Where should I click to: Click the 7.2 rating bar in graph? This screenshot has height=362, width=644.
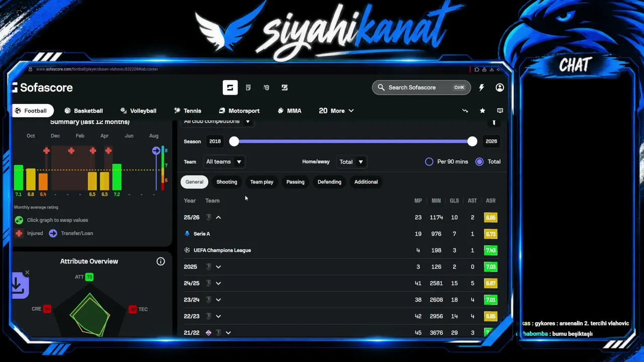click(x=117, y=177)
